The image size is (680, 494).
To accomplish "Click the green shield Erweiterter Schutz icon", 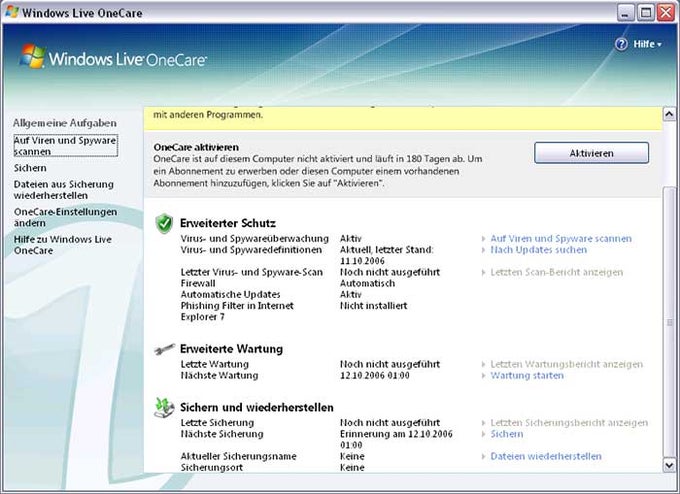I will (164, 224).
